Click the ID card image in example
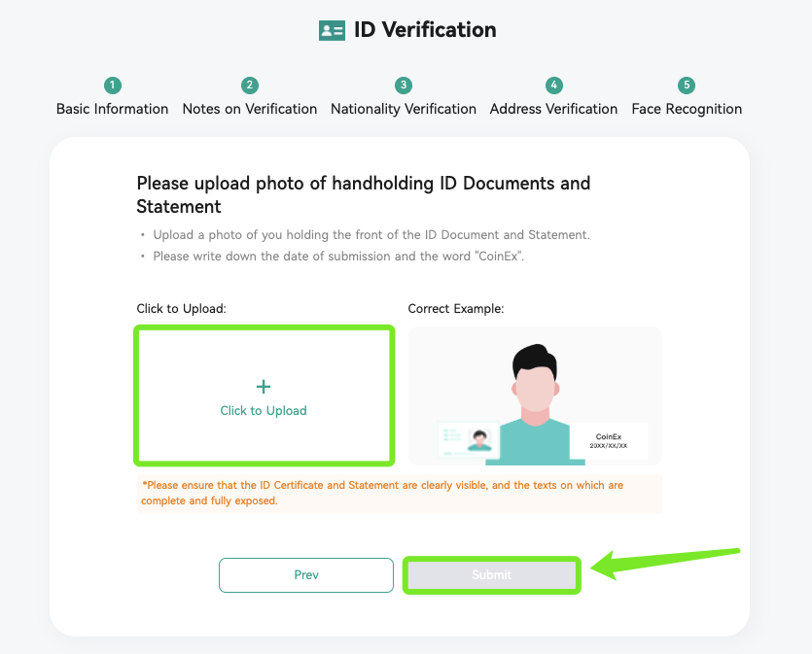 (469, 440)
